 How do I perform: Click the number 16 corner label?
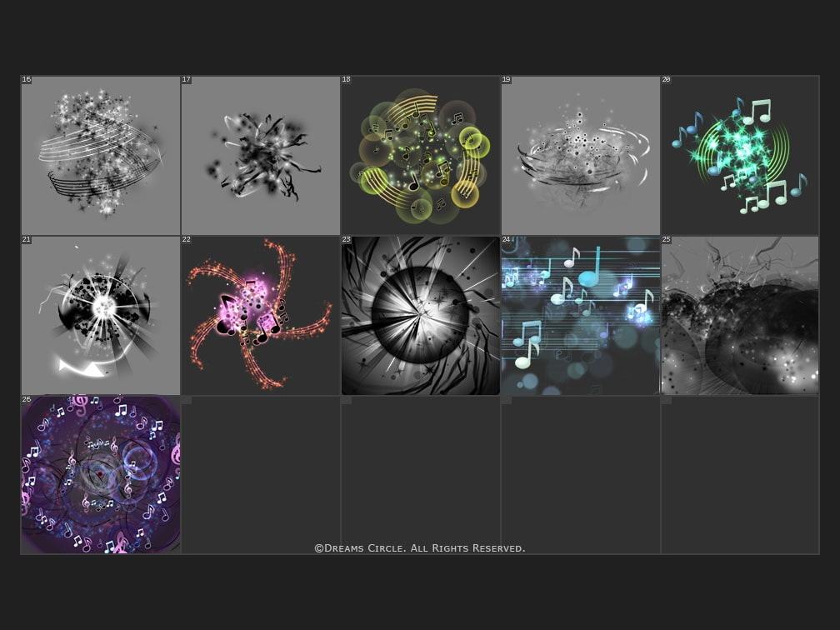click(x=27, y=80)
